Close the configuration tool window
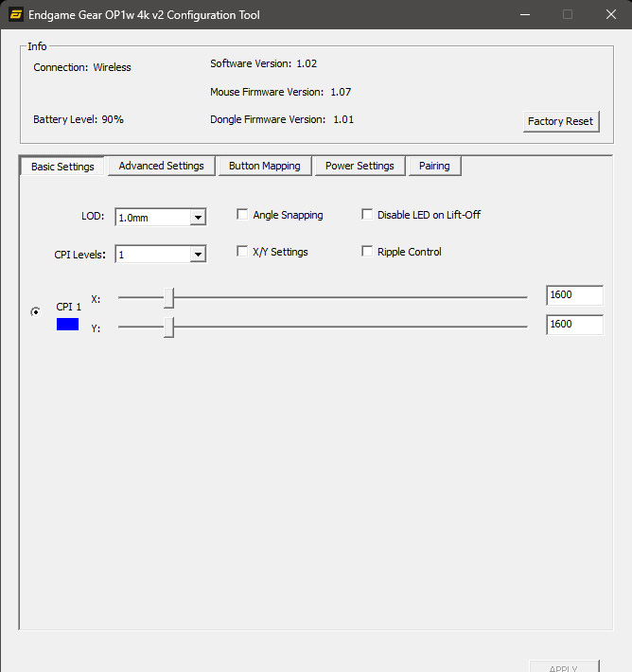This screenshot has height=672, width=632. 610,14
